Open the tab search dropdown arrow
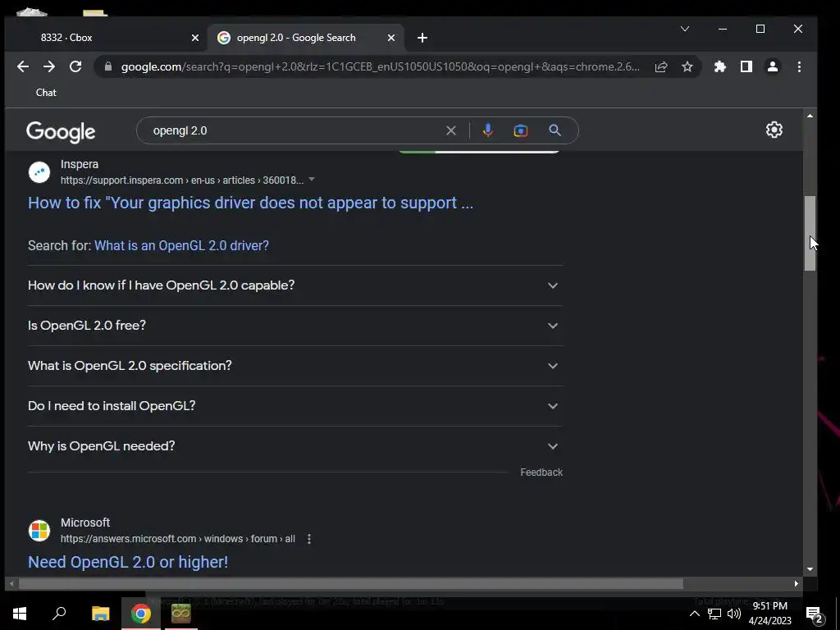 685,29
